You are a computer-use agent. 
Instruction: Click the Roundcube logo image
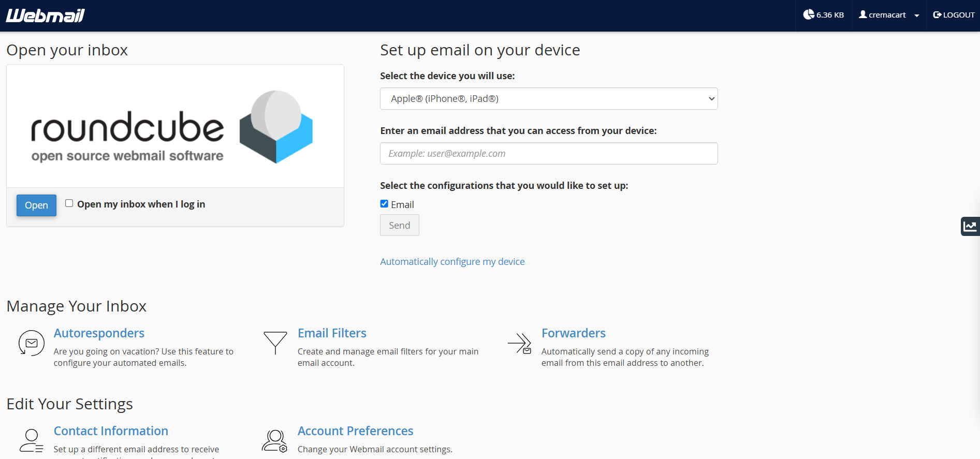(172, 127)
